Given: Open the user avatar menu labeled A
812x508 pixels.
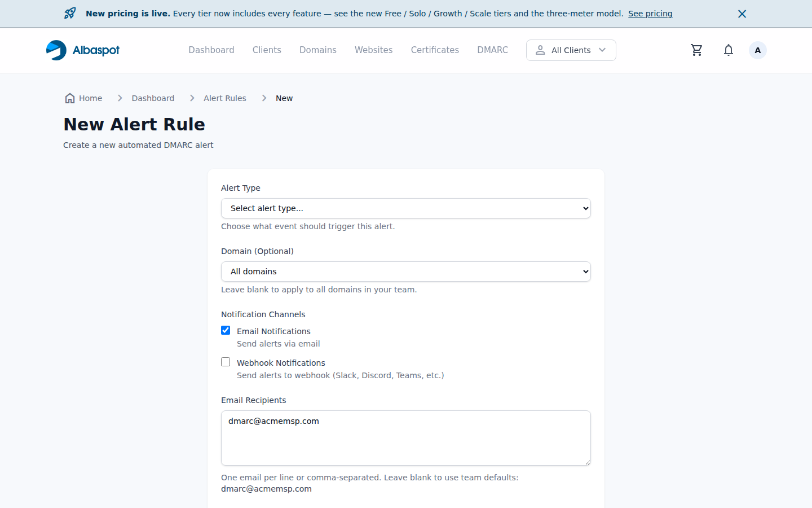Looking at the screenshot, I should pyautogui.click(x=758, y=50).
